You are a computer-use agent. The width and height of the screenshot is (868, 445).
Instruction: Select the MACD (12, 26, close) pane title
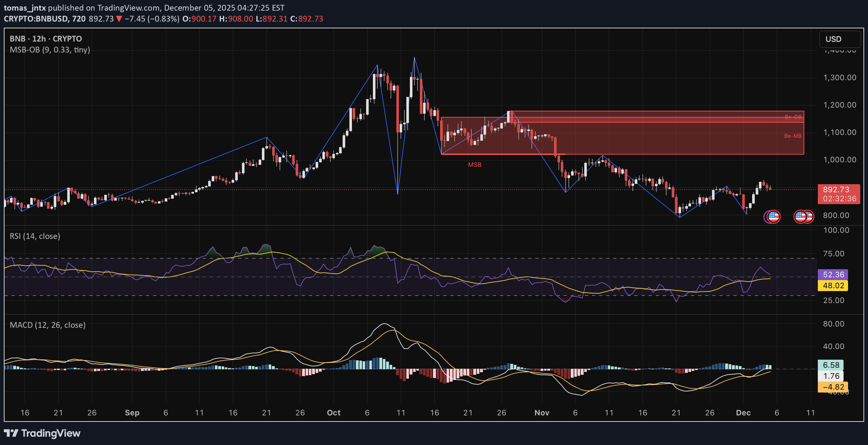(x=48, y=325)
